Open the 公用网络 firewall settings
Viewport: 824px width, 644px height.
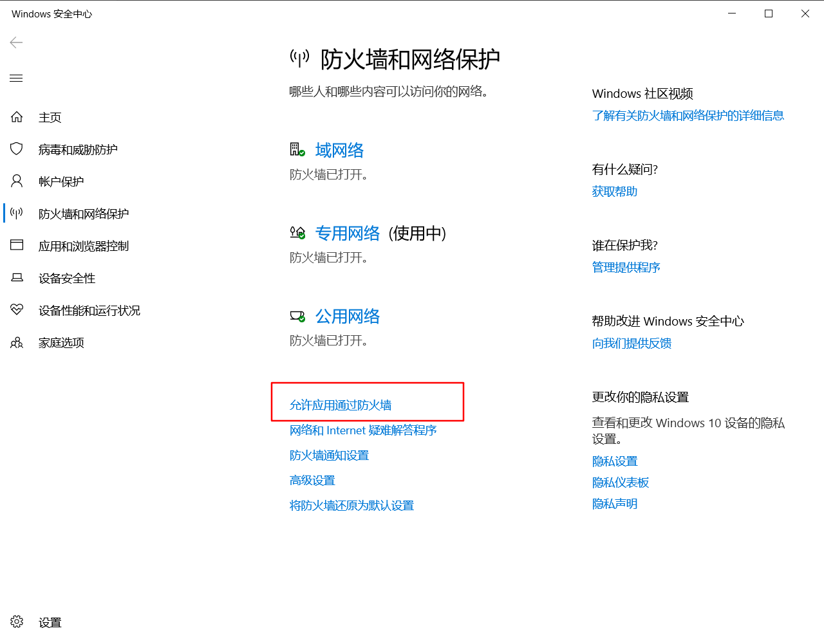coord(348,316)
